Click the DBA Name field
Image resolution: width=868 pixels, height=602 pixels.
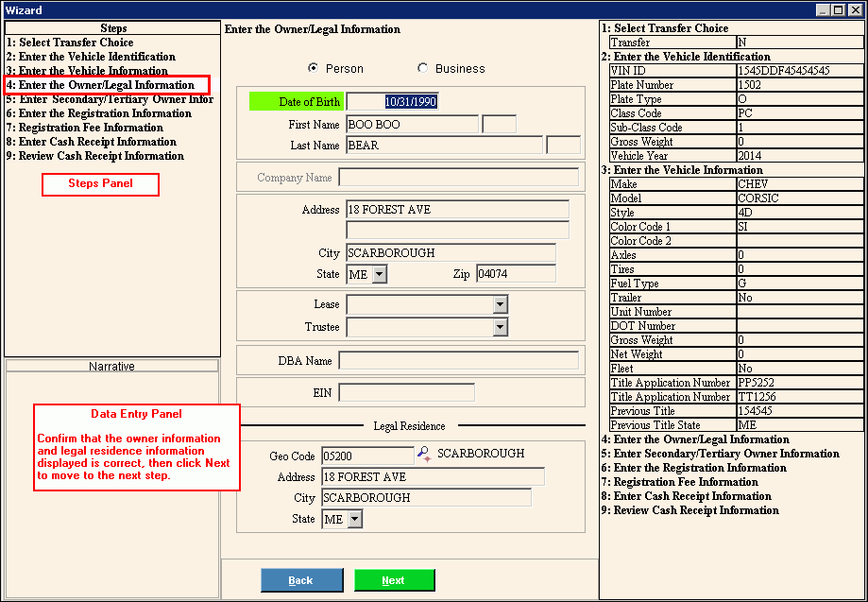tap(458, 360)
